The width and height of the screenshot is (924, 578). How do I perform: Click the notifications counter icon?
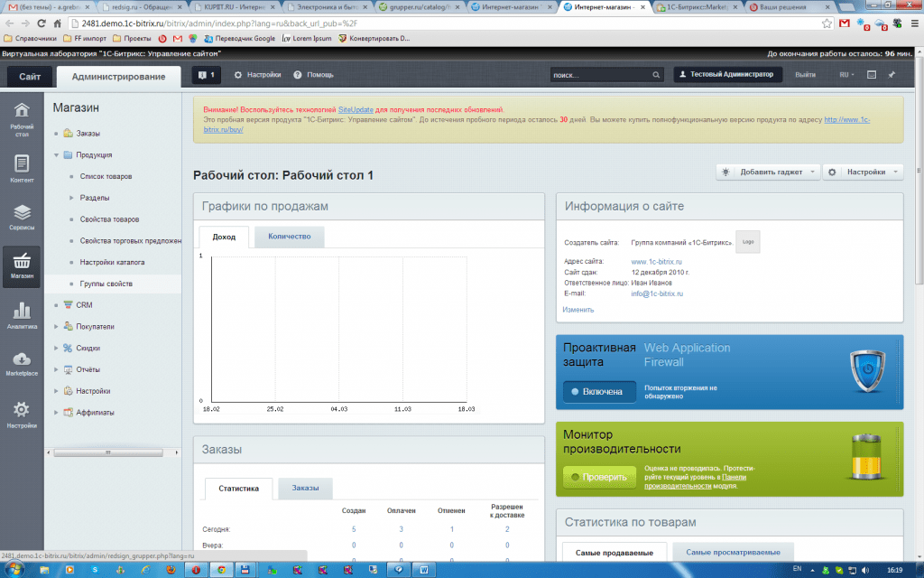207,75
